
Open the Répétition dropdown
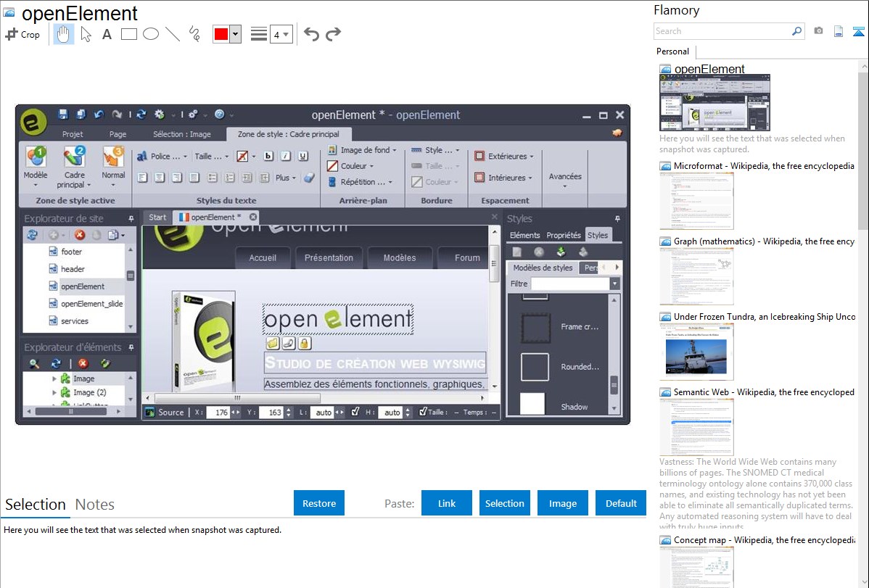pos(360,182)
